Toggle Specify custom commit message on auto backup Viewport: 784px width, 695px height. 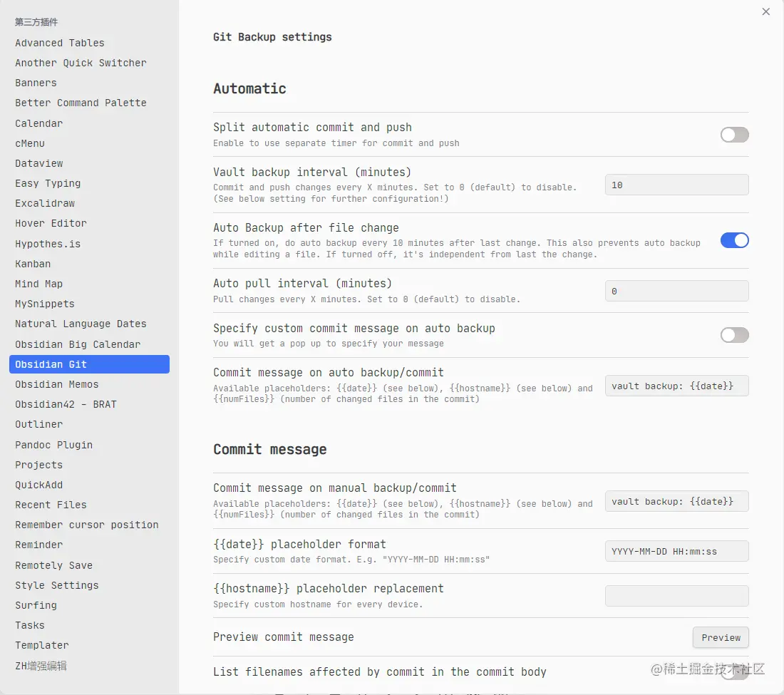[x=734, y=335]
